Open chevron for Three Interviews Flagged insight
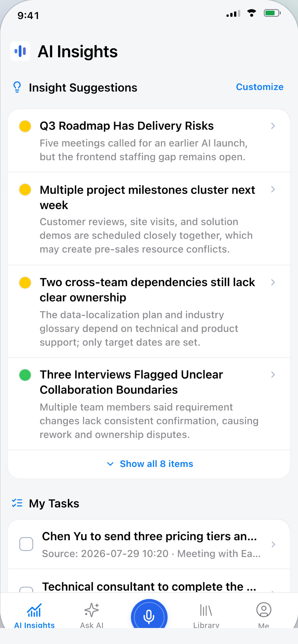The height and width of the screenshot is (644, 298). (273, 374)
